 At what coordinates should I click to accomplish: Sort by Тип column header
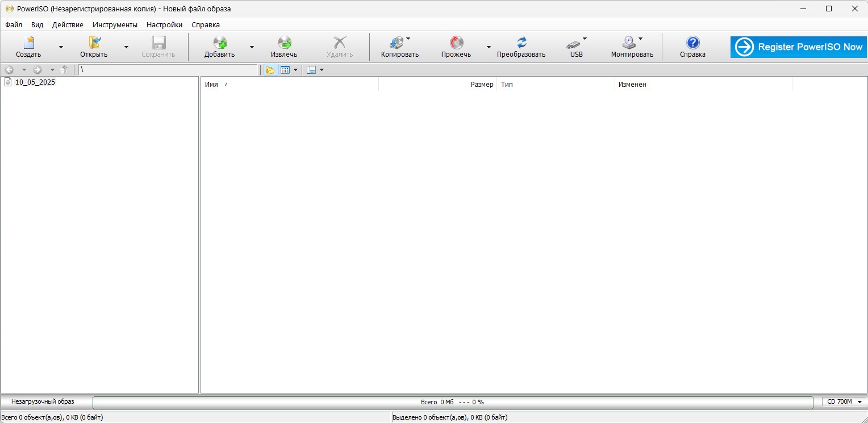coord(556,85)
